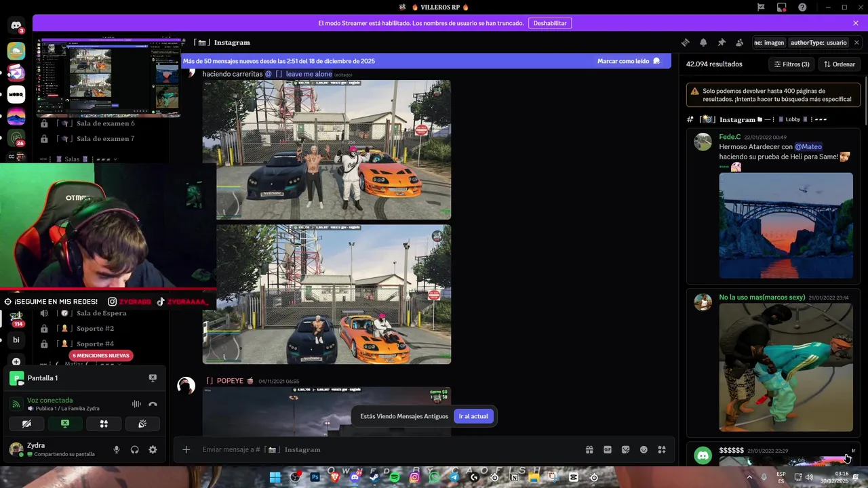Collapse the Salas category
The width and height of the screenshot is (868, 488).
tap(78, 159)
